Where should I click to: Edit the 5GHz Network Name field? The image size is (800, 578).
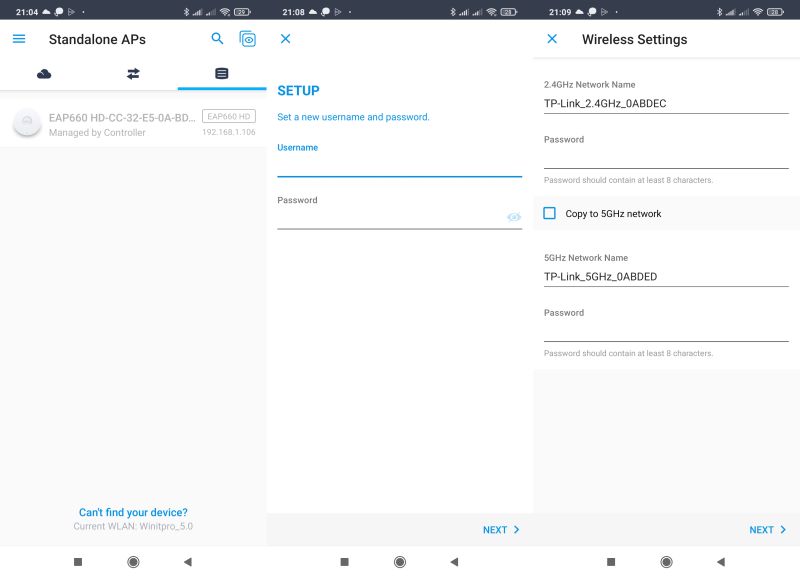coord(666,277)
